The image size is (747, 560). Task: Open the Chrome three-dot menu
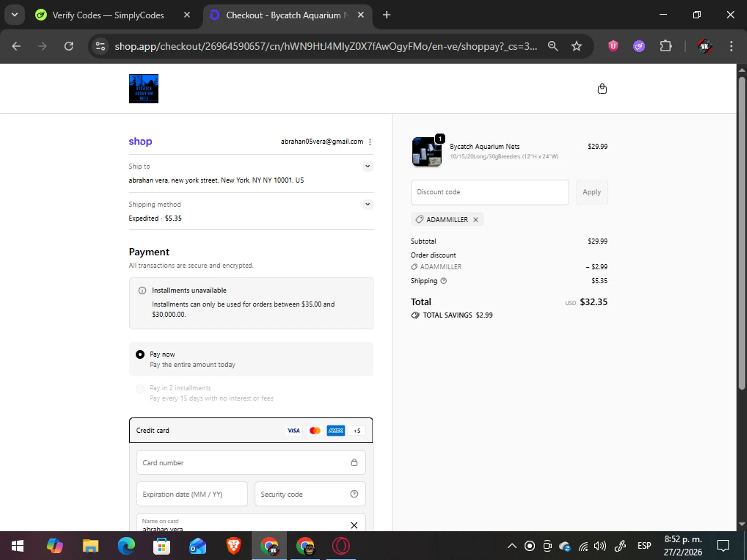[731, 46]
